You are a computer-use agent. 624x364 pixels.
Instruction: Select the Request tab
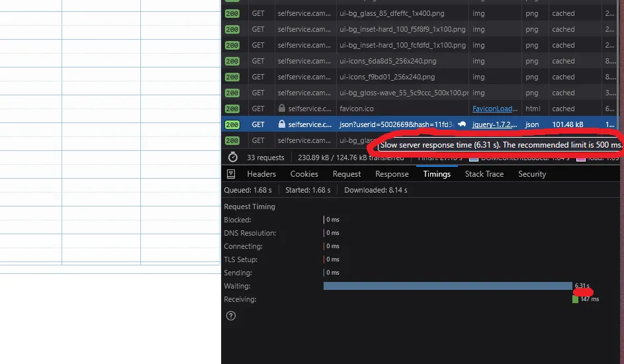[x=347, y=174]
